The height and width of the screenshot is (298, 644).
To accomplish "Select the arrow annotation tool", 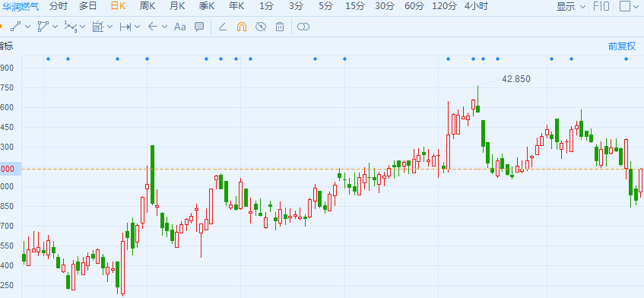I will click(153, 27).
